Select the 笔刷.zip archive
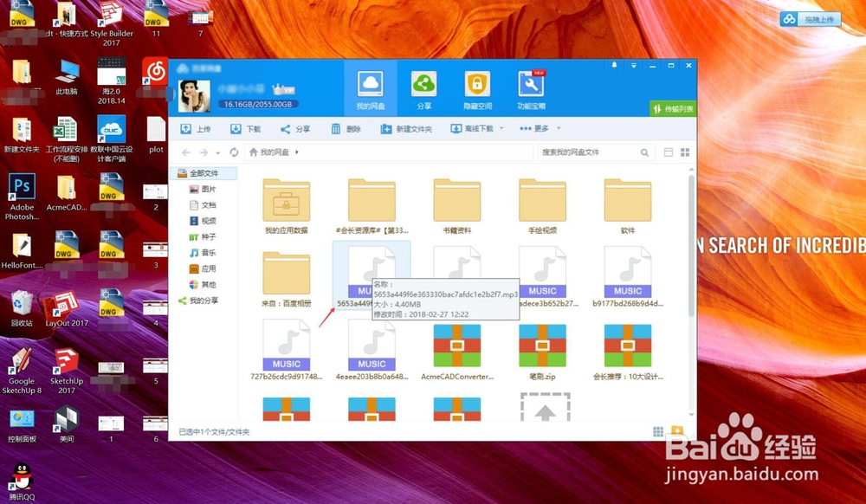The width and height of the screenshot is (866, 504). (x=542, y=352)
